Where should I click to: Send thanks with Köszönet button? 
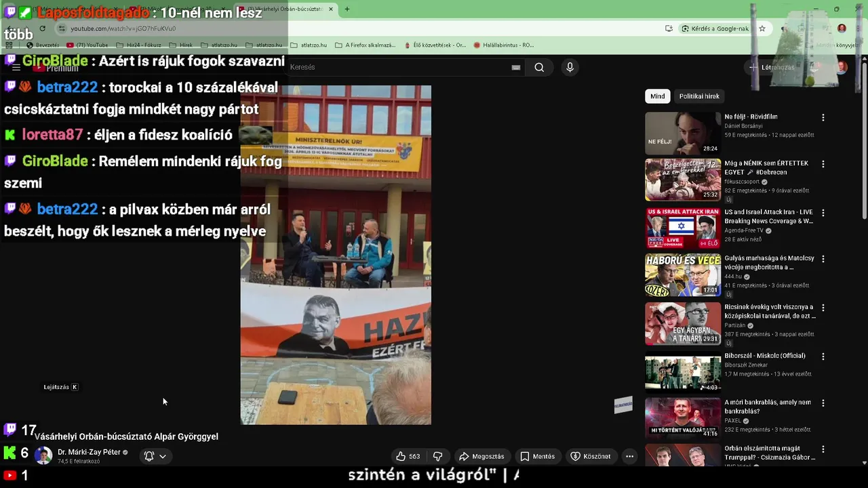click(591, 456)
